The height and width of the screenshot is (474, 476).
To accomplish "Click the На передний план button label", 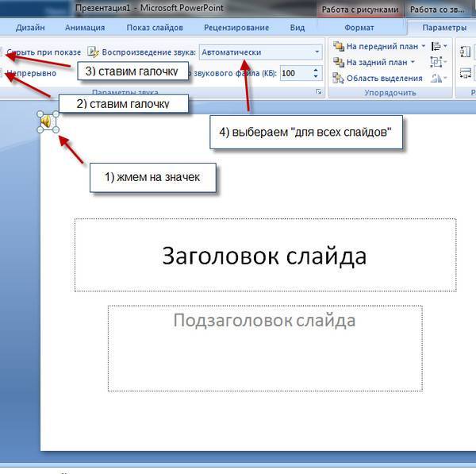I will coord(382,46).
